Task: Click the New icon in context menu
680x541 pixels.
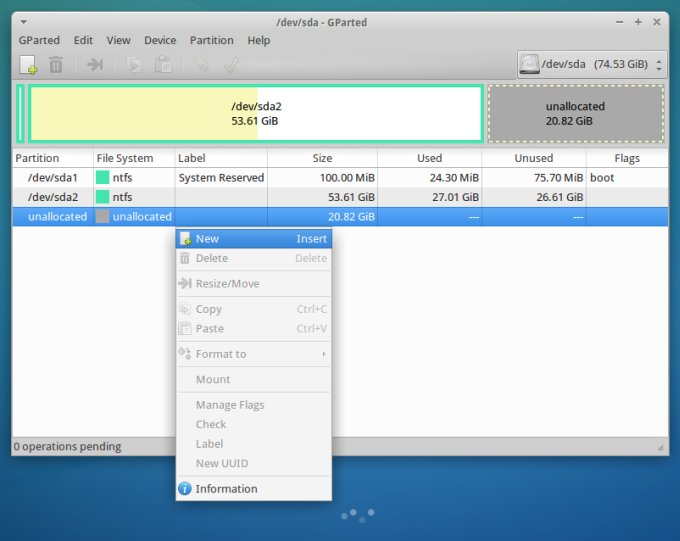Action: click(x=185, y=239)
